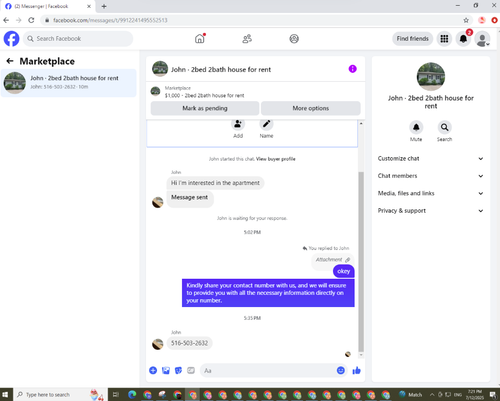Click the Search Facebook field
Screen dimensions: 500x401
pos(78,39)
